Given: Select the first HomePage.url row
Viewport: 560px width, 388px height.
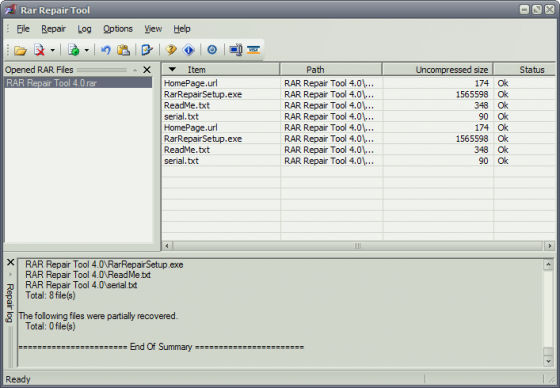Looking at the screenshot, I should (x=359, y=83).
